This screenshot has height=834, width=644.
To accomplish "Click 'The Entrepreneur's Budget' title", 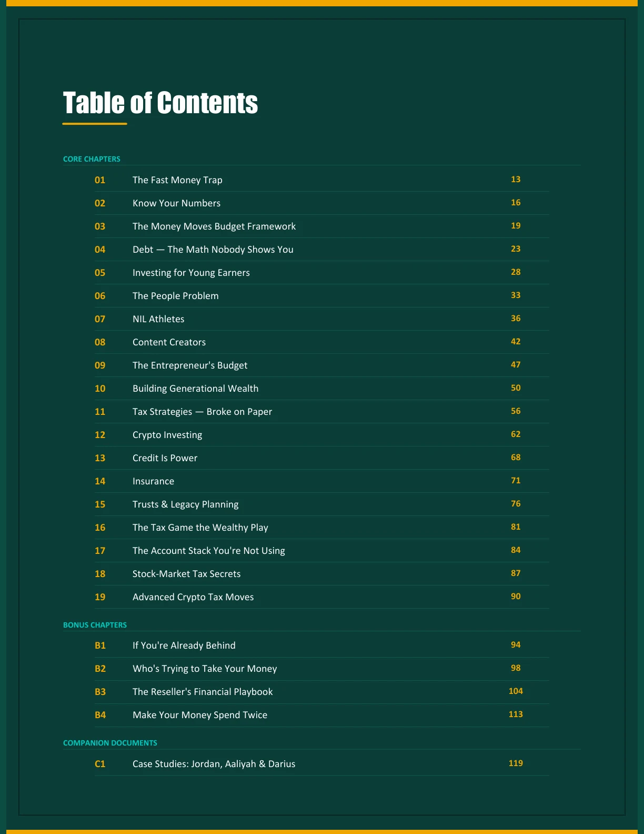I will [190, 365].
